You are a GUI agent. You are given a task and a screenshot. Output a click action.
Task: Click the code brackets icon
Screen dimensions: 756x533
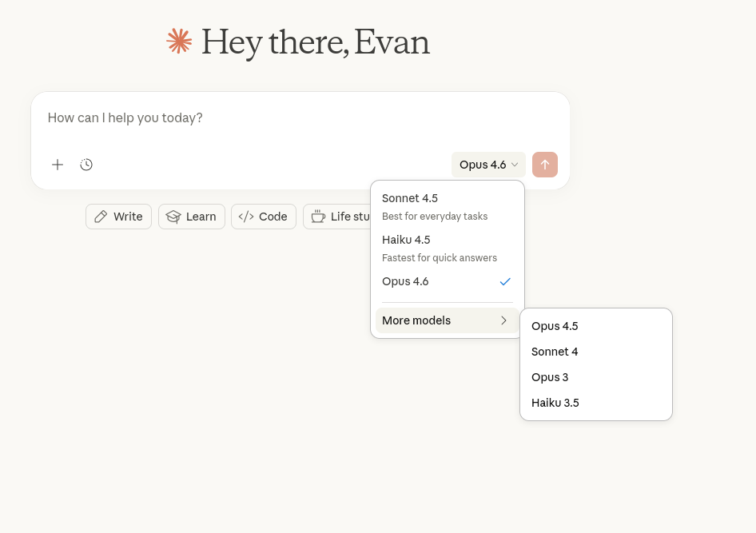[x=246, y=217]
